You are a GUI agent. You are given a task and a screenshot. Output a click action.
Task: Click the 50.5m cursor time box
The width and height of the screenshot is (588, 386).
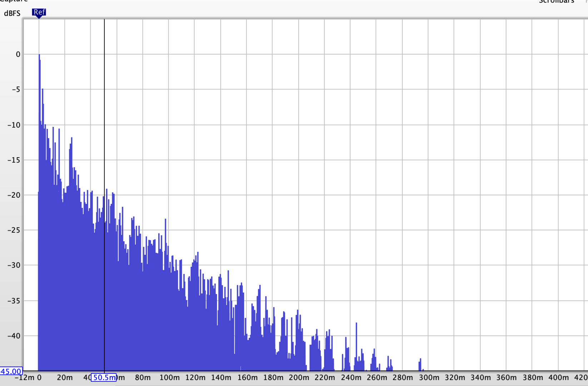(x=104, y=377)
